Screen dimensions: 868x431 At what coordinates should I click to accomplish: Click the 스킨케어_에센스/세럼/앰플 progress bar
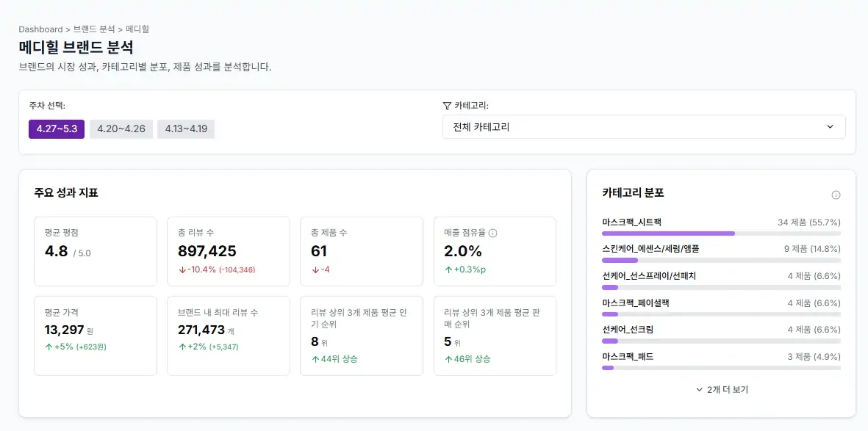[721, 260]
